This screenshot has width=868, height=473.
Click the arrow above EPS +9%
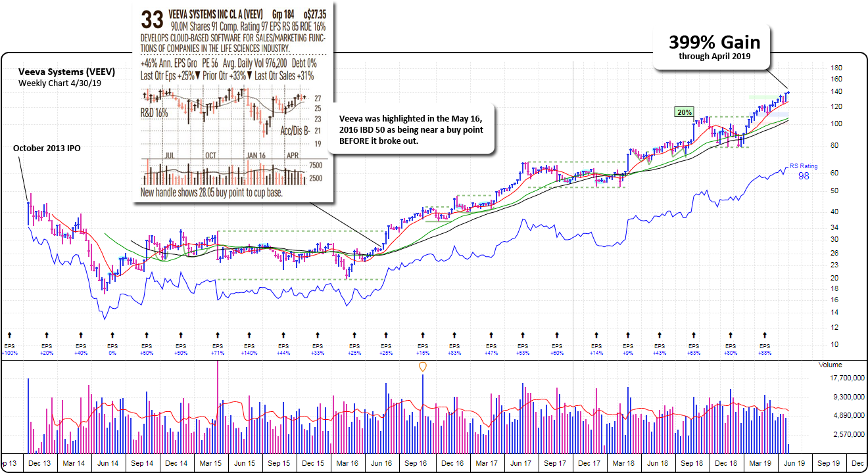[x=627, y=335]
